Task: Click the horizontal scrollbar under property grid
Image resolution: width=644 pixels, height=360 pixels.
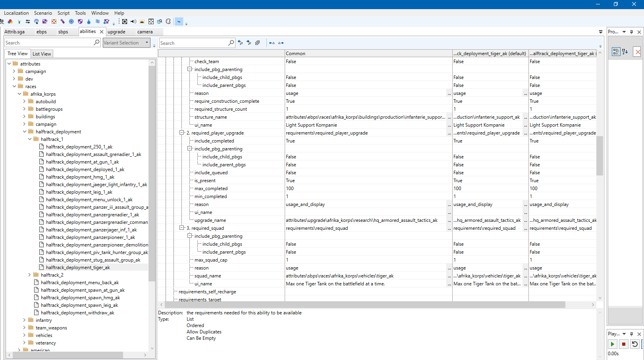Action: click(x=364, y=304)
